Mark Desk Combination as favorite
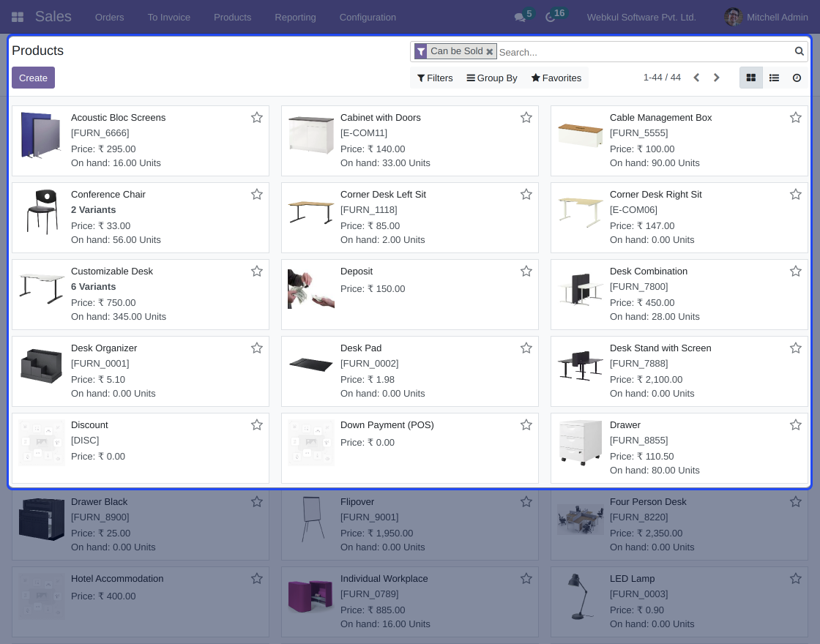 coord(795,272)
